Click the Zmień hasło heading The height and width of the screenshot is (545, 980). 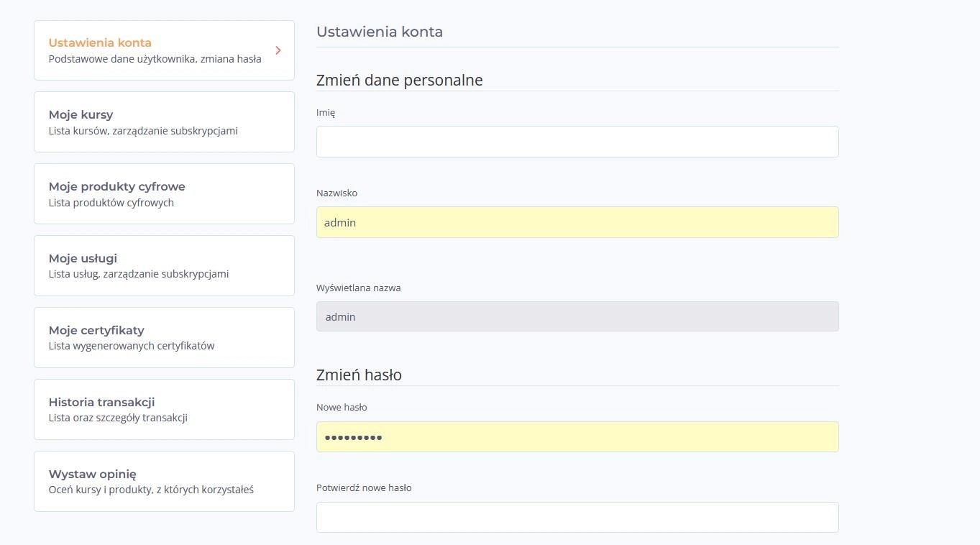(x=359, y=375)
